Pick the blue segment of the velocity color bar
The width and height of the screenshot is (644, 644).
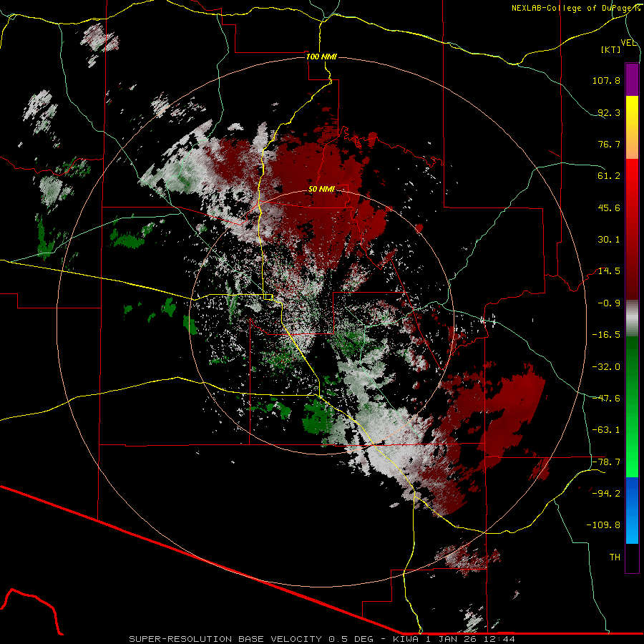(632, 510)
